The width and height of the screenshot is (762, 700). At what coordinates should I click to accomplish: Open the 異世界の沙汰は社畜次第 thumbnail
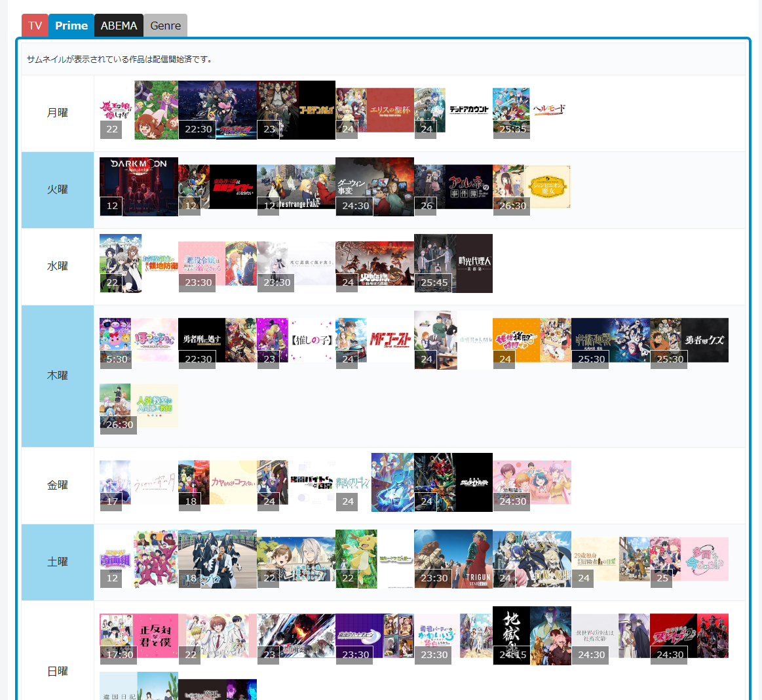(611, 636)
